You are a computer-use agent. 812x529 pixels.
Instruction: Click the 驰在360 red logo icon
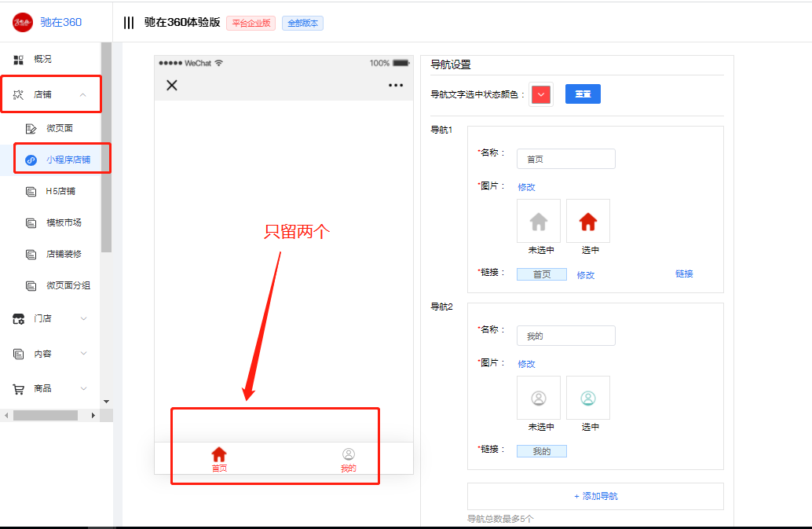point(22,22)
